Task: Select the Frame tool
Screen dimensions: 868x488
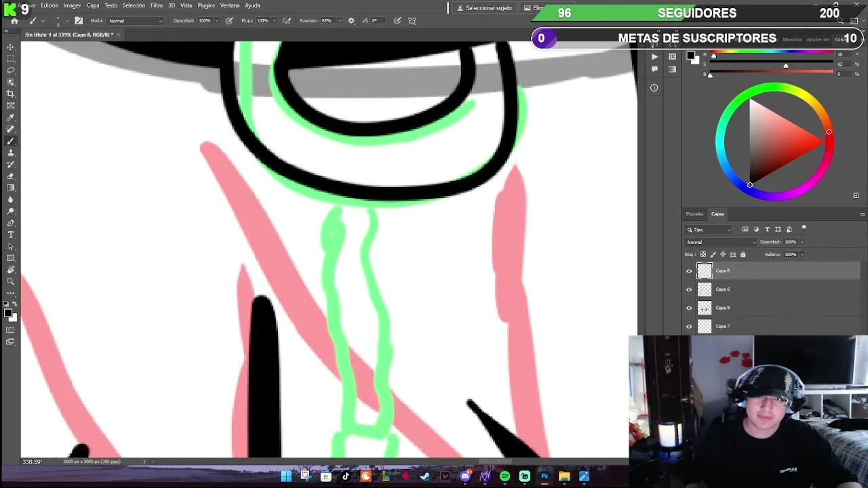Action: point(11,106)
